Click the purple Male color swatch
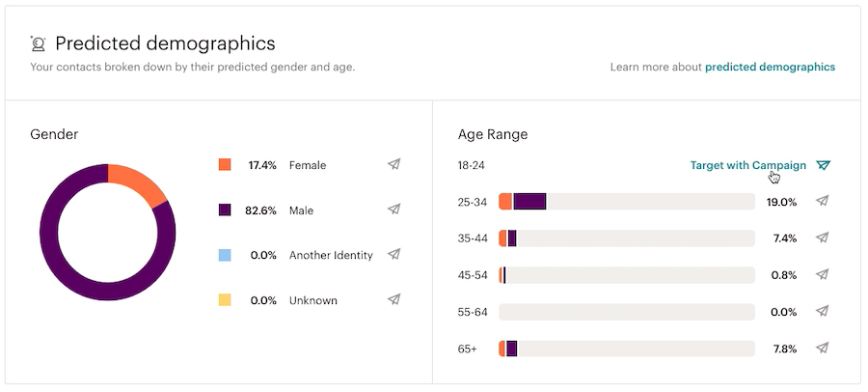The width and height of the screenshot is (868, 392). (x=225, y=210)
